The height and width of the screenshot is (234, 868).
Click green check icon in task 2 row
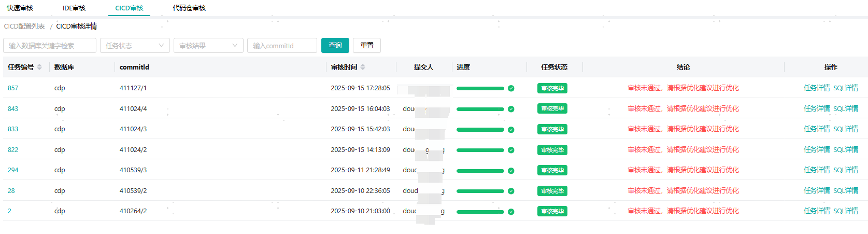coord(511,212)
